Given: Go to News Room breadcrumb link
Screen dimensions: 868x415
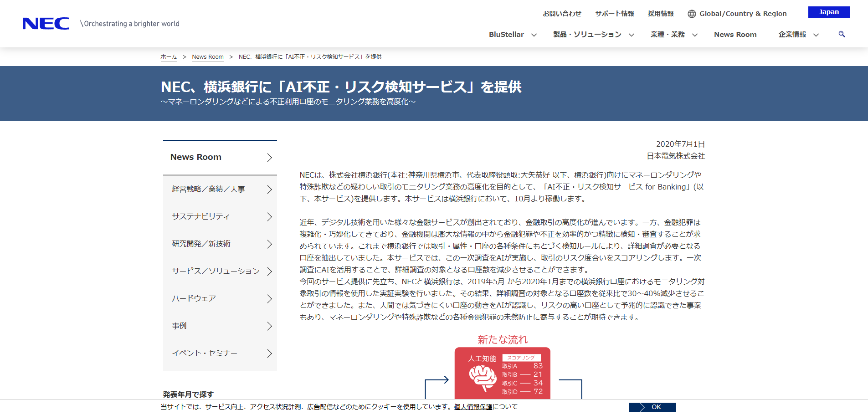Looking at the screenshot, I should point(208,57).
